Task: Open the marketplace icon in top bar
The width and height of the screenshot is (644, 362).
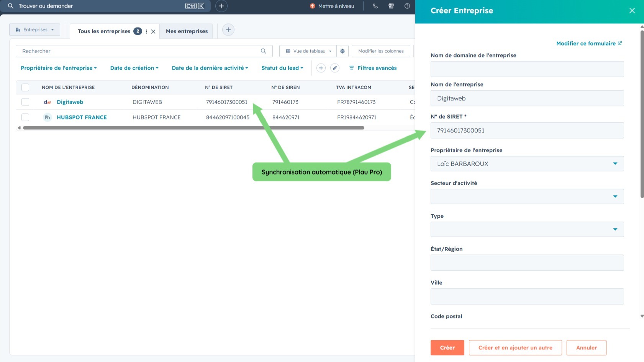Action: point(391,6)
